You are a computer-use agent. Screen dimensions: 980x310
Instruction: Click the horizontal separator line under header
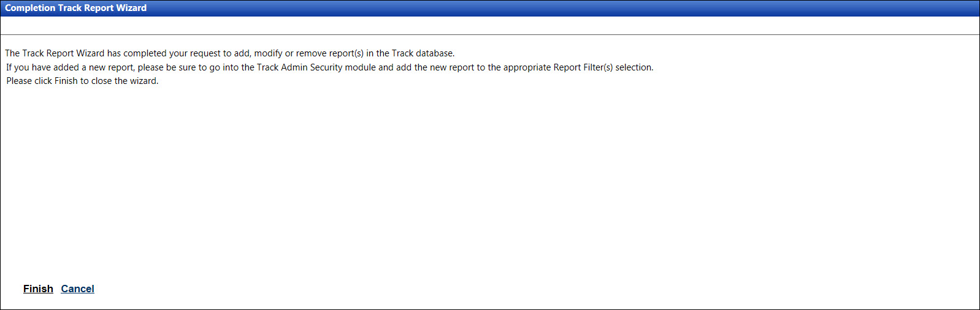tap(491, 34)
